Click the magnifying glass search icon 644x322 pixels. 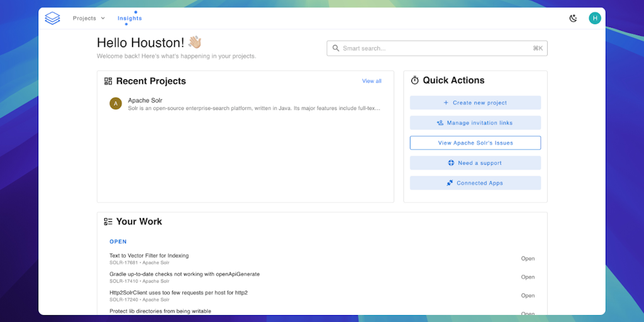tap(336, 48)
